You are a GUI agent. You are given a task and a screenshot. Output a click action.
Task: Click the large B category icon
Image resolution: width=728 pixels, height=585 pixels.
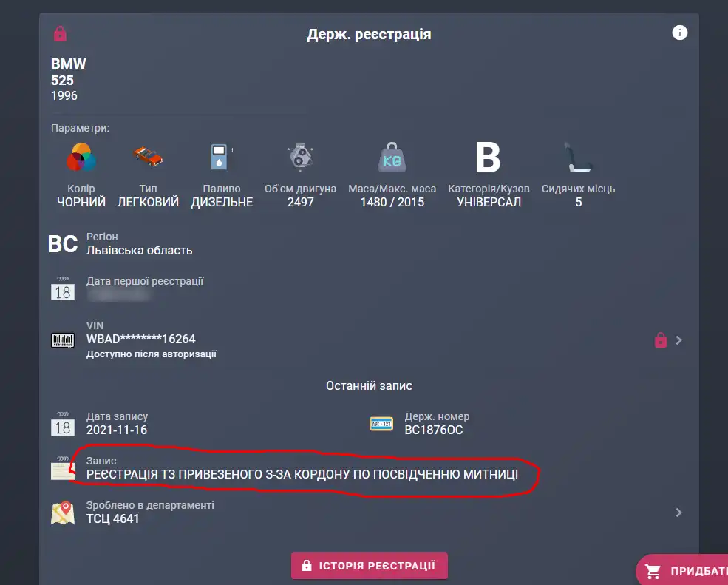coord(488,158)
